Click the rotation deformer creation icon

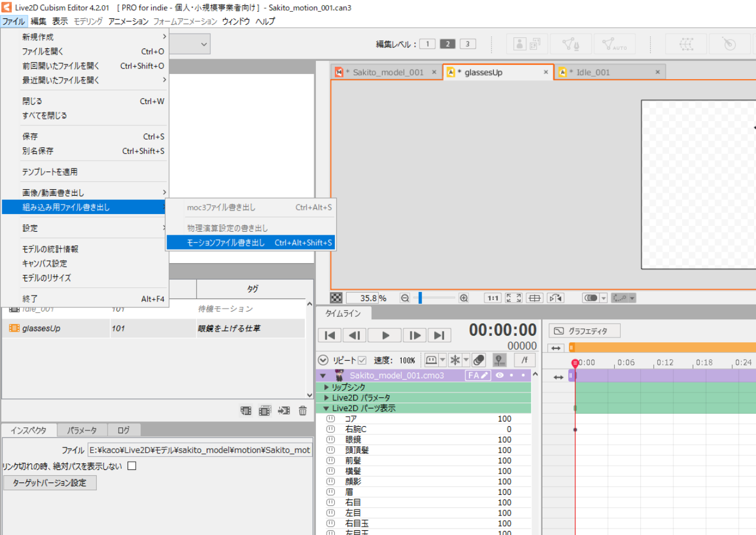[x=729, y=44]
